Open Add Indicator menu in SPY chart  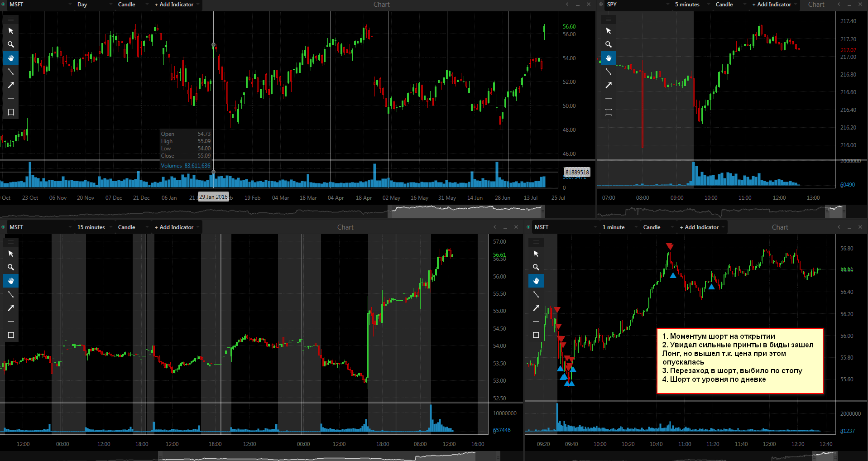click(x=774, y=5)
